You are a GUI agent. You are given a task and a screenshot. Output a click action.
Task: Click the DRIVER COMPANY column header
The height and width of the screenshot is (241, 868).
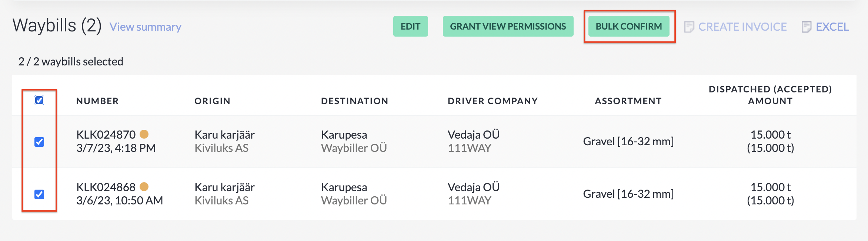(x=493, y=101)
